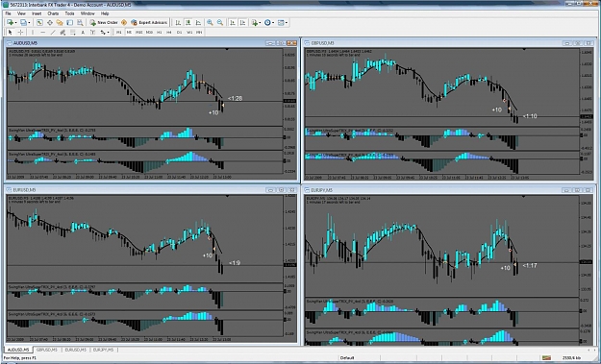
Task: Select the Trendline tool
Action: [53, 32]
